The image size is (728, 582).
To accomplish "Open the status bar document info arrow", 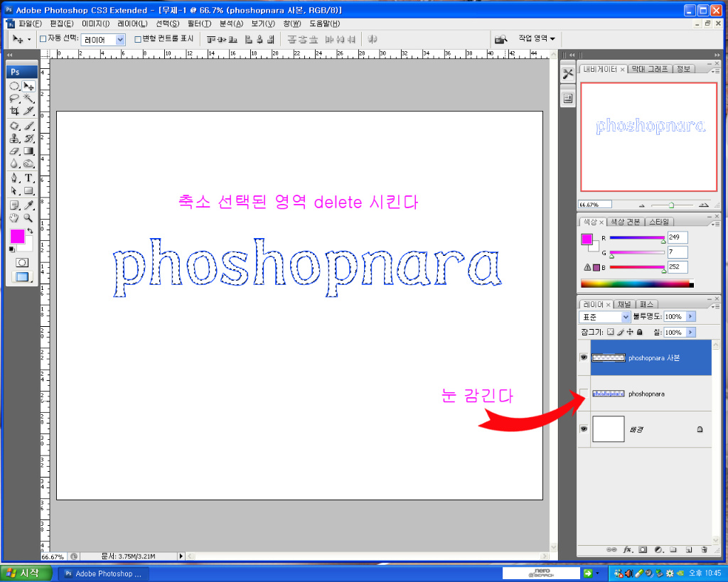I will (x=181, y=556).
